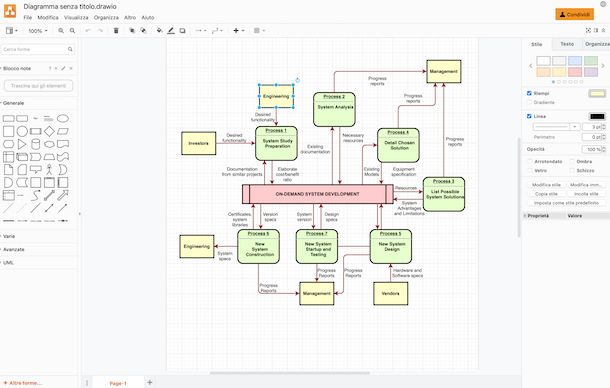Collapse the Generale shapes section
The height and width of the screenshot is (388, 610).
[x=13, y=103]
